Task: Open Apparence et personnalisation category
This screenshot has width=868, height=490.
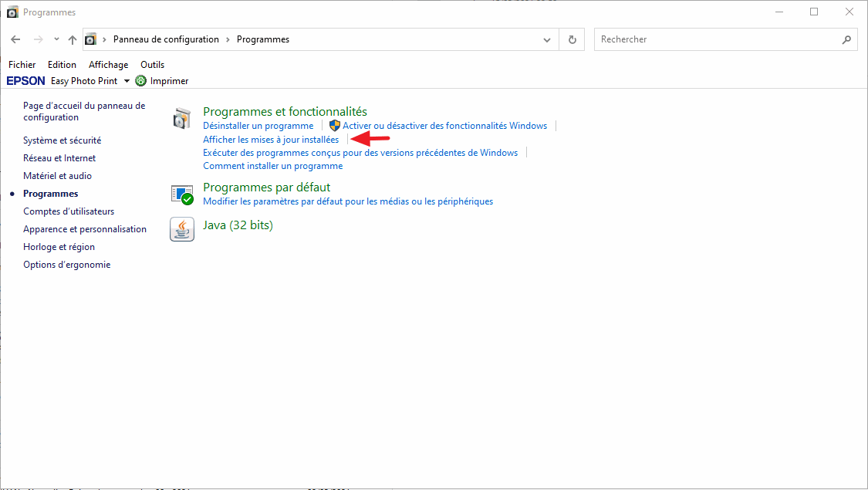Action: click(85, 229)
